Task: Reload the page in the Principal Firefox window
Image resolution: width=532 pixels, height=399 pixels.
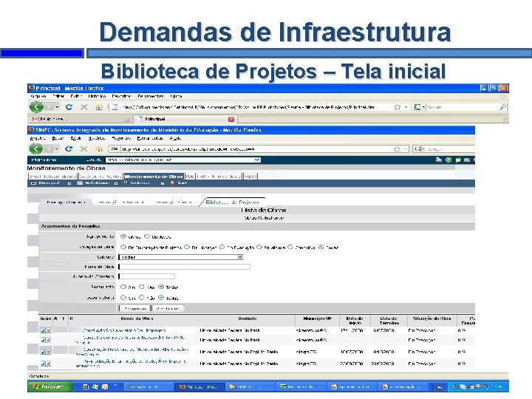Action: pos(69,107)
